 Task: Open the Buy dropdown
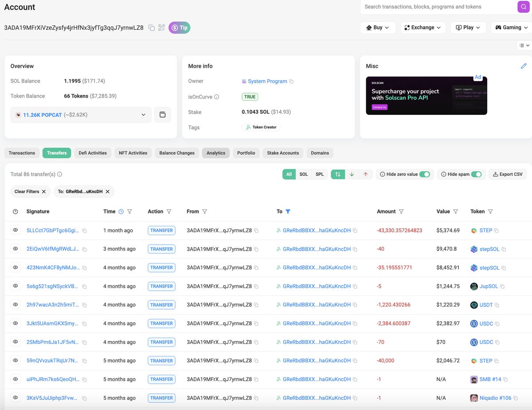point(378,28)
